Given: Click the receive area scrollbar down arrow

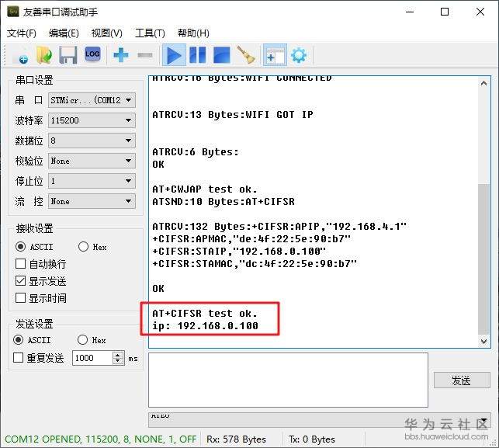Looking at the screenshot, I should point(483,342).
